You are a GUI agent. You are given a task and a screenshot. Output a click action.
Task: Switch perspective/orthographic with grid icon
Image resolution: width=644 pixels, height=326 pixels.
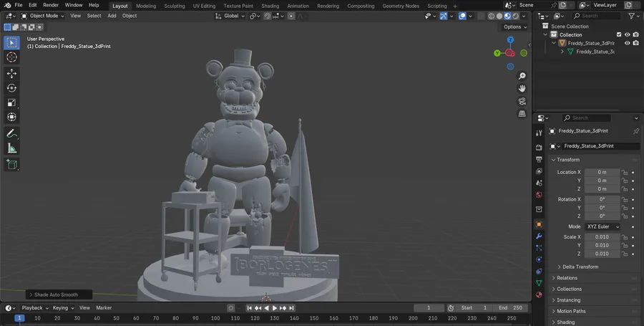coord(522,114)
